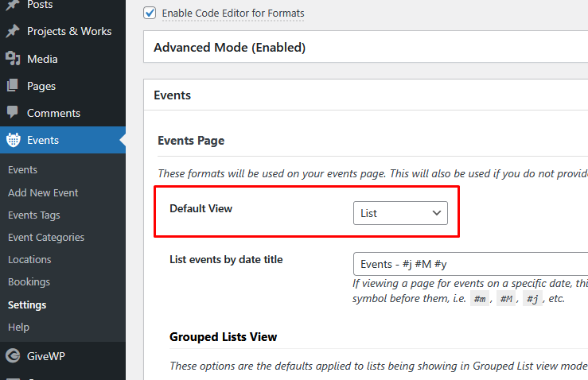
Task: Click the Projects & Works pin icon
Action: tap(13, 32)
